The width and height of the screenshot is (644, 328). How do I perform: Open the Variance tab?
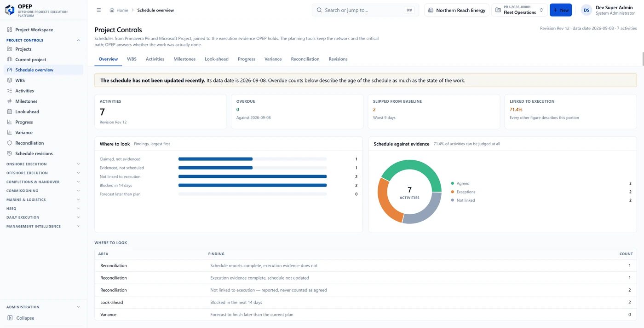point(273,59)
